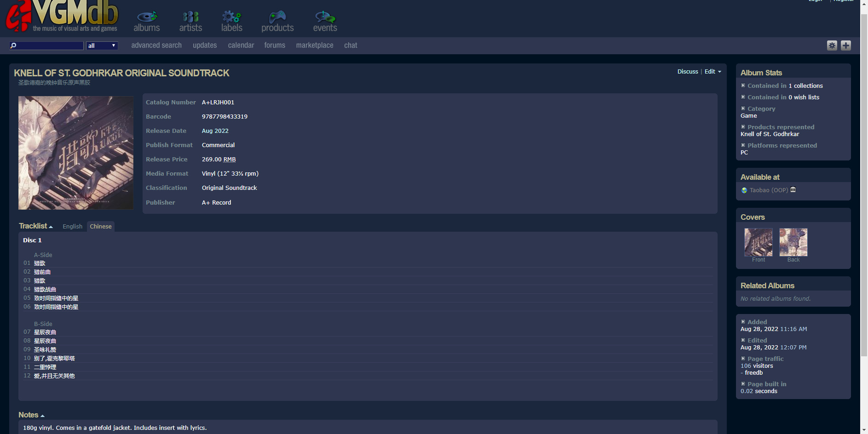Click the archive icon beside Taobao
The width and height of the screenshot is (868, 434).
point(793,190)
